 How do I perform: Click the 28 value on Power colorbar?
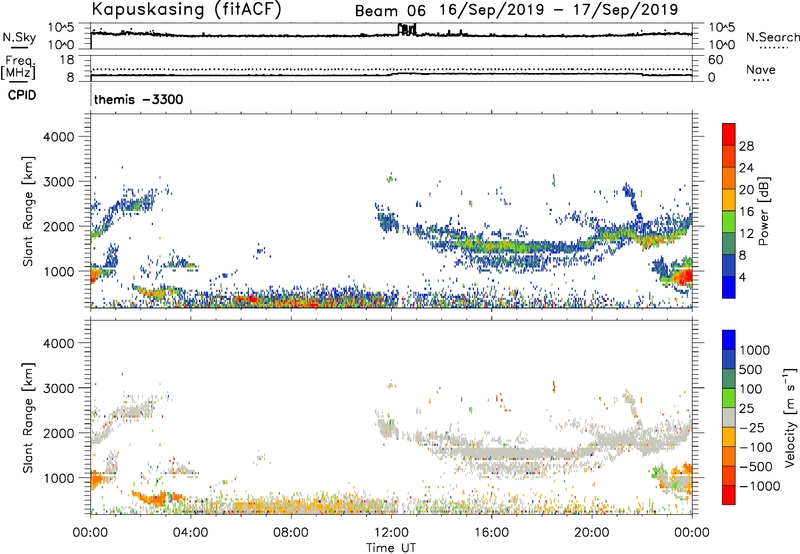[746, 146]
